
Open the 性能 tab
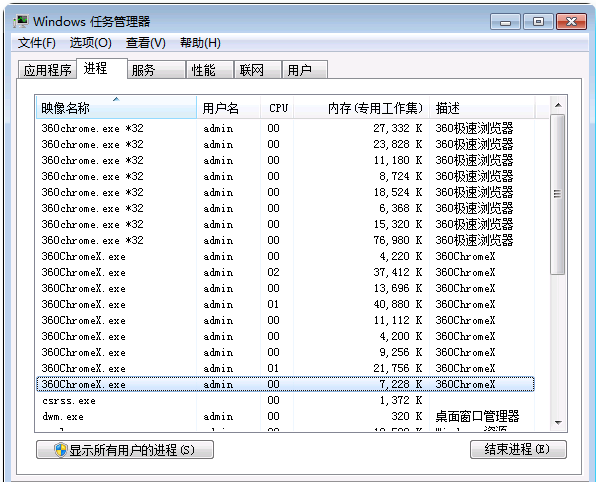point(210,70)
